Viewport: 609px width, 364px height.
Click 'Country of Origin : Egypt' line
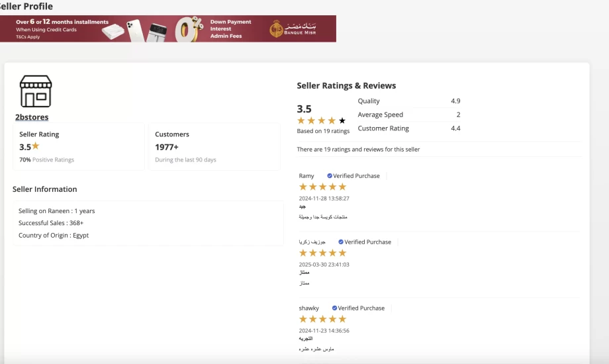54,236
